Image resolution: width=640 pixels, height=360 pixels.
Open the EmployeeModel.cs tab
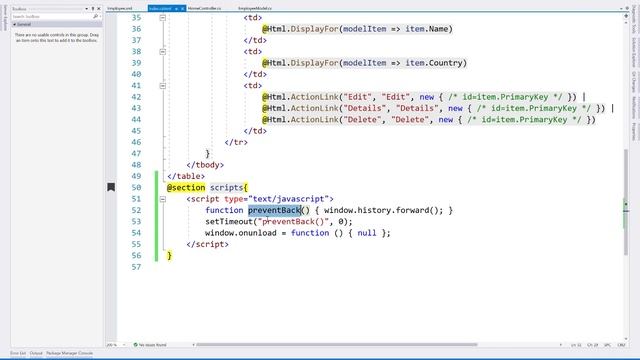pyautogui.click(x=255, y=8)
